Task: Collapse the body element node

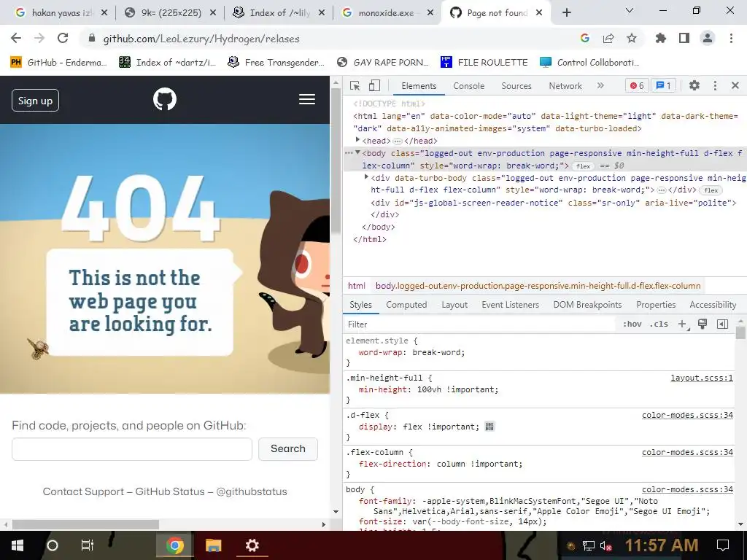Action: point(357,152)
